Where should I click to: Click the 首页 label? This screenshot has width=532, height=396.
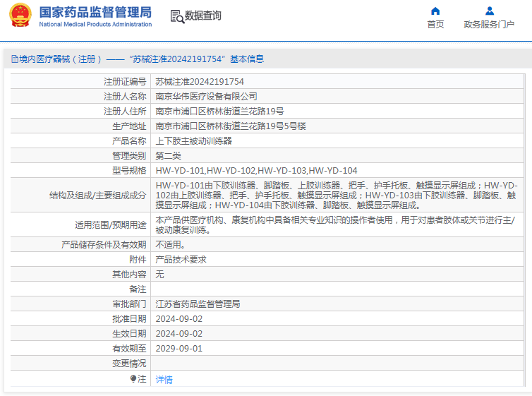pos(435,25)
